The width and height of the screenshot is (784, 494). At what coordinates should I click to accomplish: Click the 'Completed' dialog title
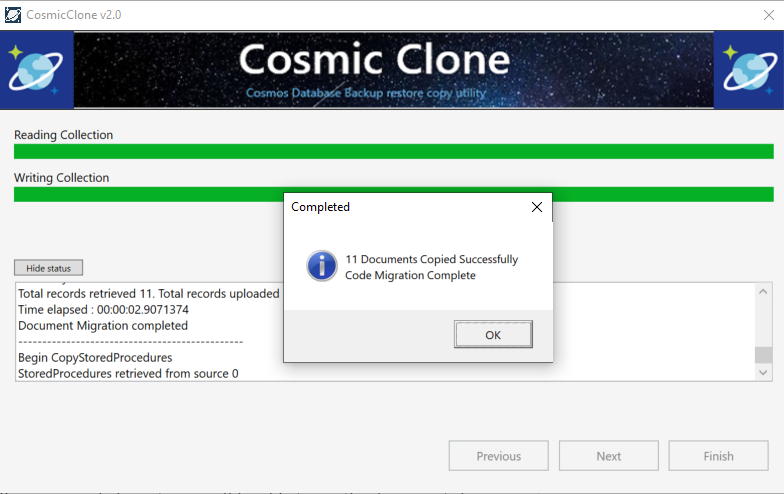click(320, 207)
